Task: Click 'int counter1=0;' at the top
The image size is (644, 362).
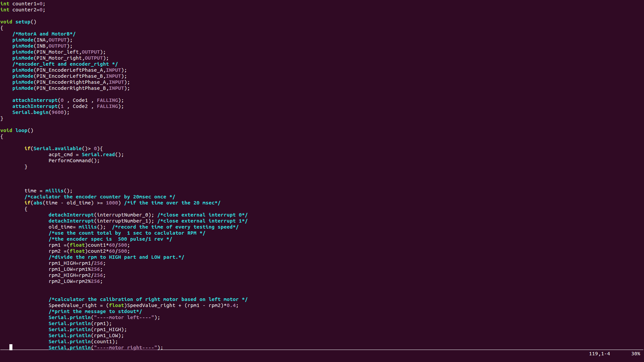Action: [22, 4]
